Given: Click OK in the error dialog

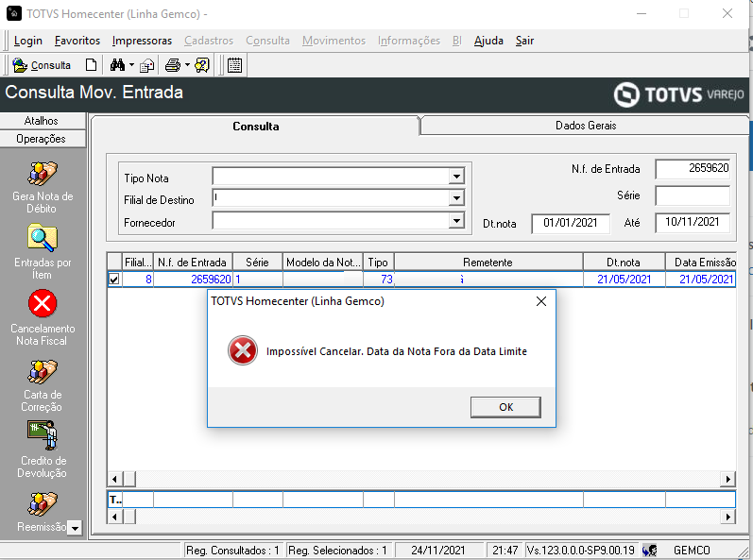Looking at the screenshot, I should click(505, 407).
